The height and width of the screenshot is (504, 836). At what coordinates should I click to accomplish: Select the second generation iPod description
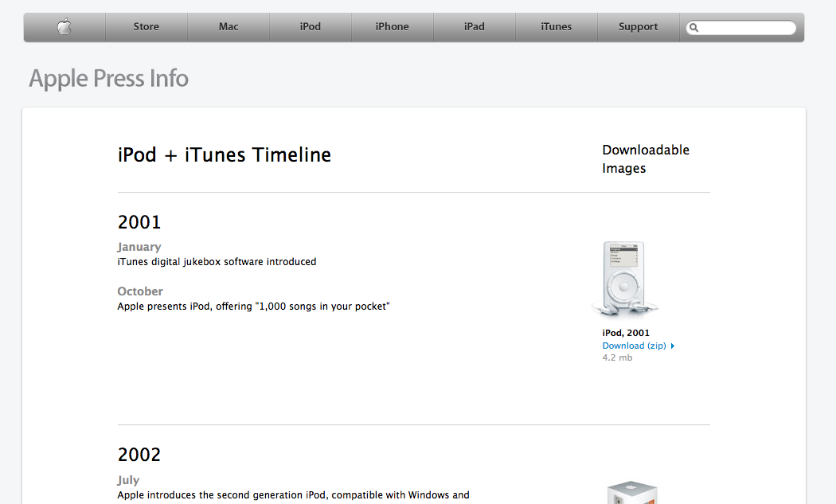click(293, 495)
